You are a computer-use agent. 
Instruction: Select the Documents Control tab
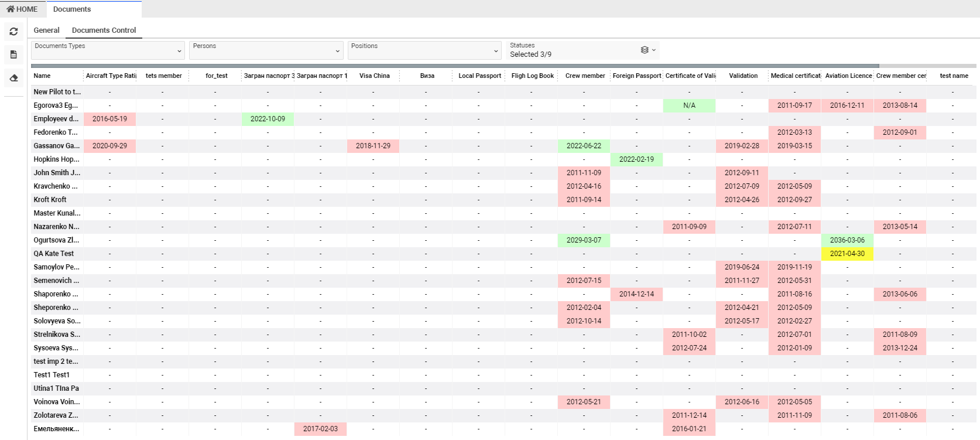point(104,30)
